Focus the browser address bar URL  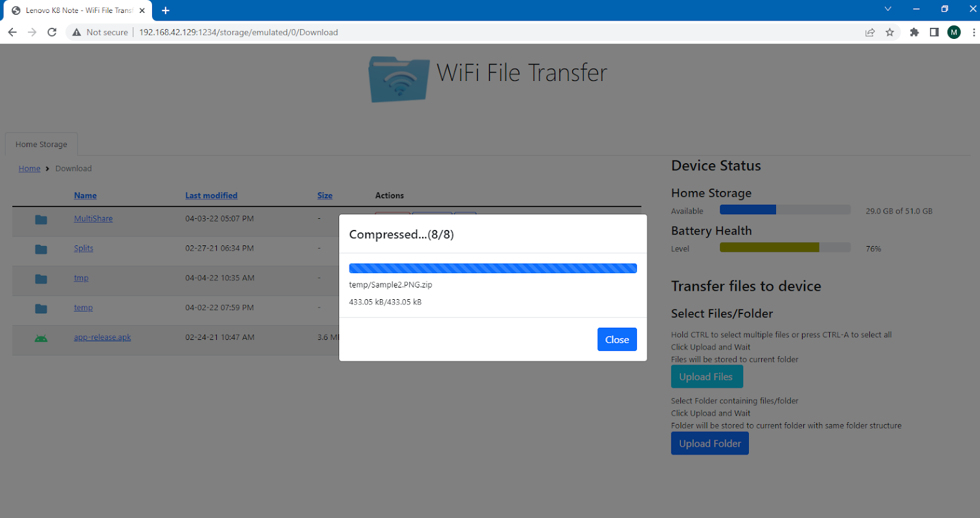click(238, 32)
